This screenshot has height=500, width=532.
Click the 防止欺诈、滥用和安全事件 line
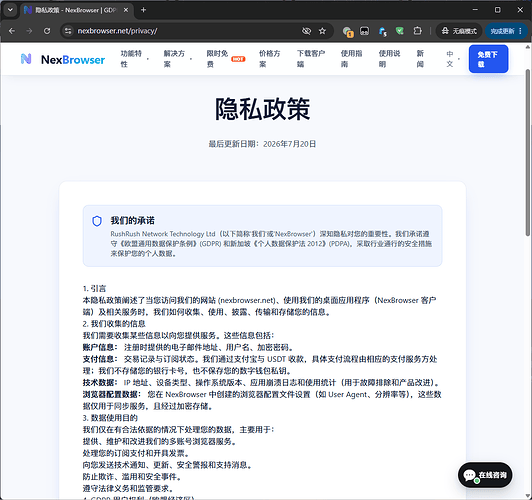[132, 477]
